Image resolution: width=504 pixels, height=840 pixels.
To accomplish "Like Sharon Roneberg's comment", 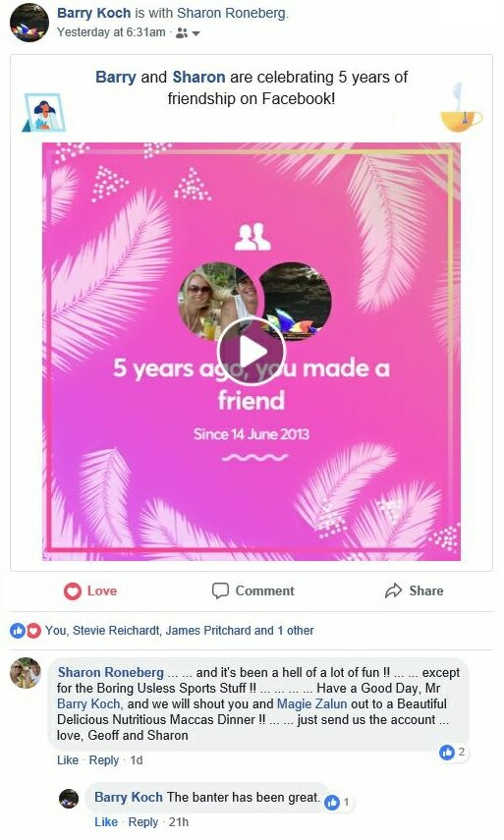I will pyautogui.click(x=68, y=760).
